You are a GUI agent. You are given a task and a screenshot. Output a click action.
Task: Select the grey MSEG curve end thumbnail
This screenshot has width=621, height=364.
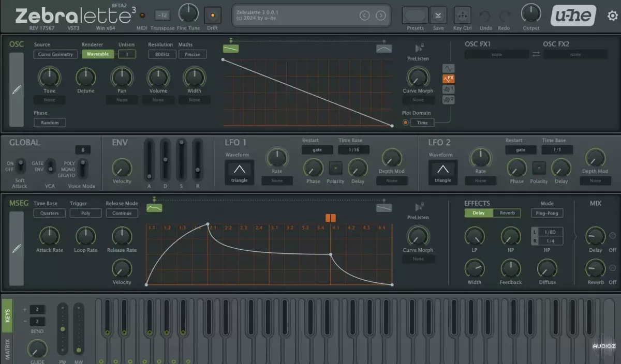(384, 207)
